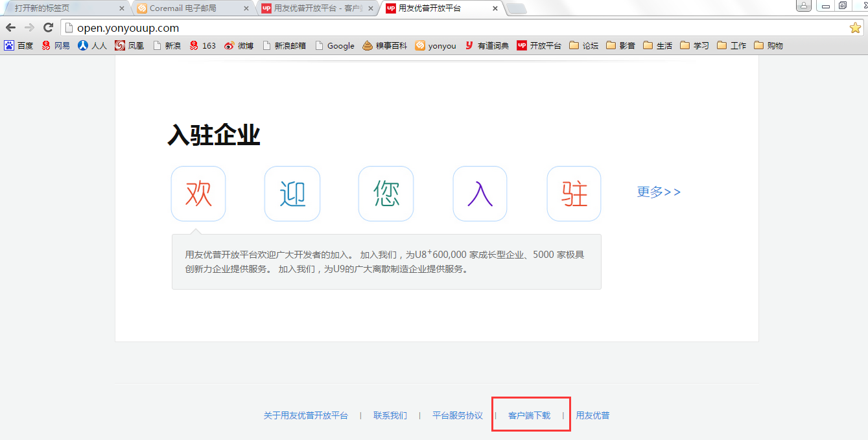
Task: Reload the current page
Action: pyautogui.click(x=48, y=28)
